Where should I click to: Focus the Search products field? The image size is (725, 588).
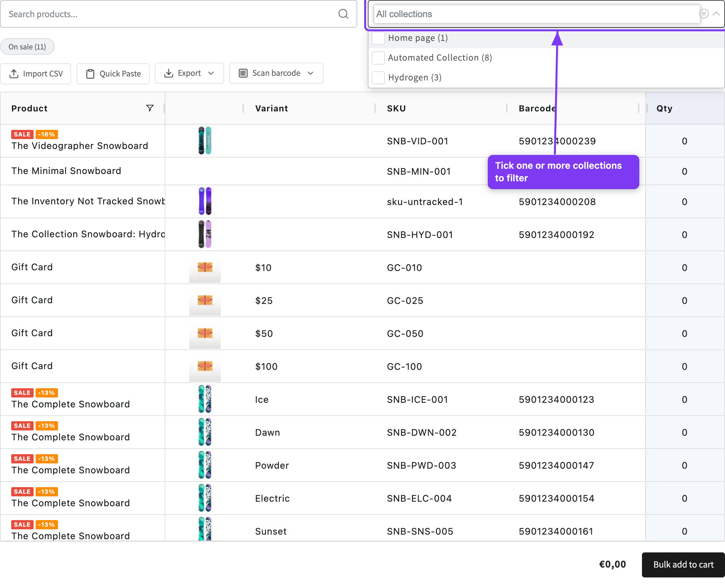pos(179,14)
